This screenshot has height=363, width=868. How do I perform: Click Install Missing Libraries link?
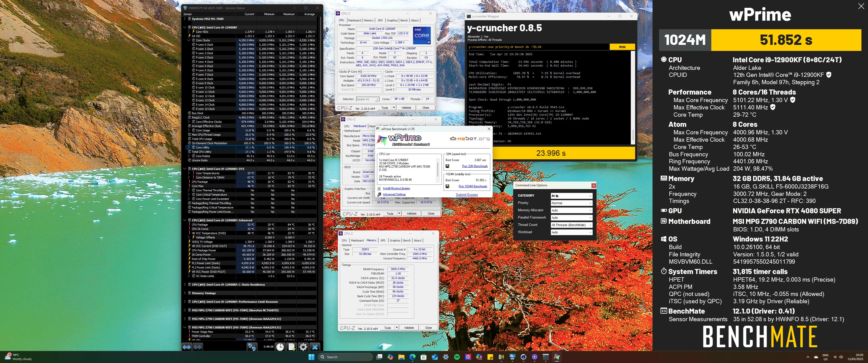(396, 189)
